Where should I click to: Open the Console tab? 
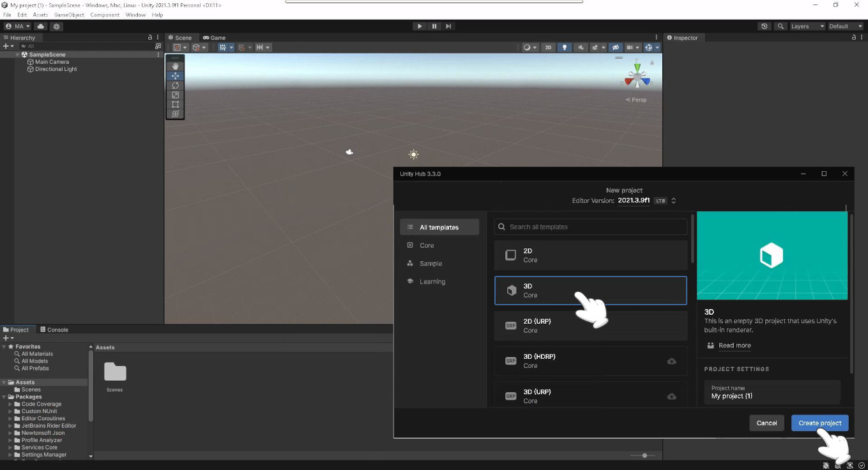54,330
